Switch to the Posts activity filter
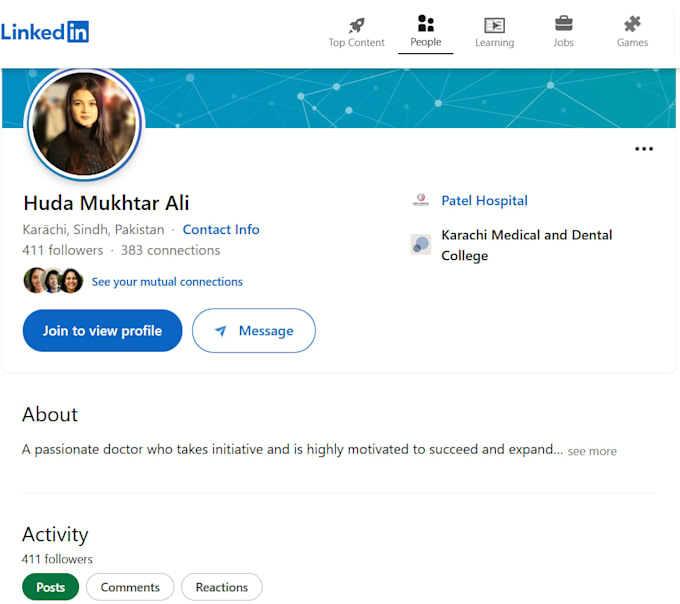This screenshot has height=604, width=680. (x=50, y=587)
